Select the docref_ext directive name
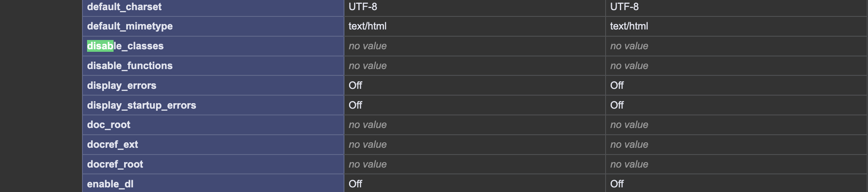 (x=112, y=144)
